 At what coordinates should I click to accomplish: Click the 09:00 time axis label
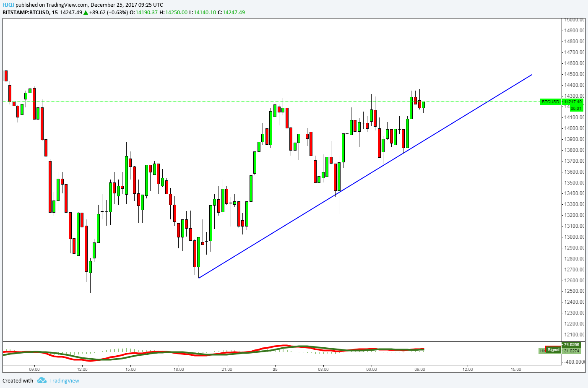pos(34,370)
